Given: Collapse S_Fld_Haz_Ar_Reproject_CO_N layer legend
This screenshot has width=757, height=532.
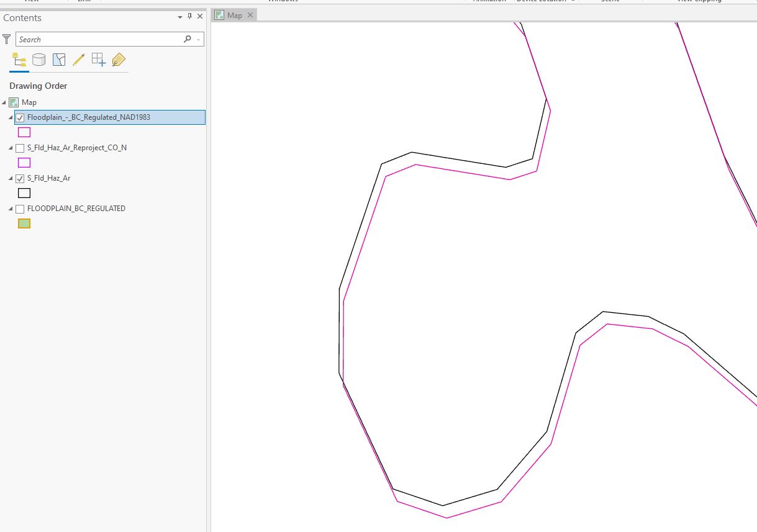Looking at the screenshot, I should click(x=11, y=148).
